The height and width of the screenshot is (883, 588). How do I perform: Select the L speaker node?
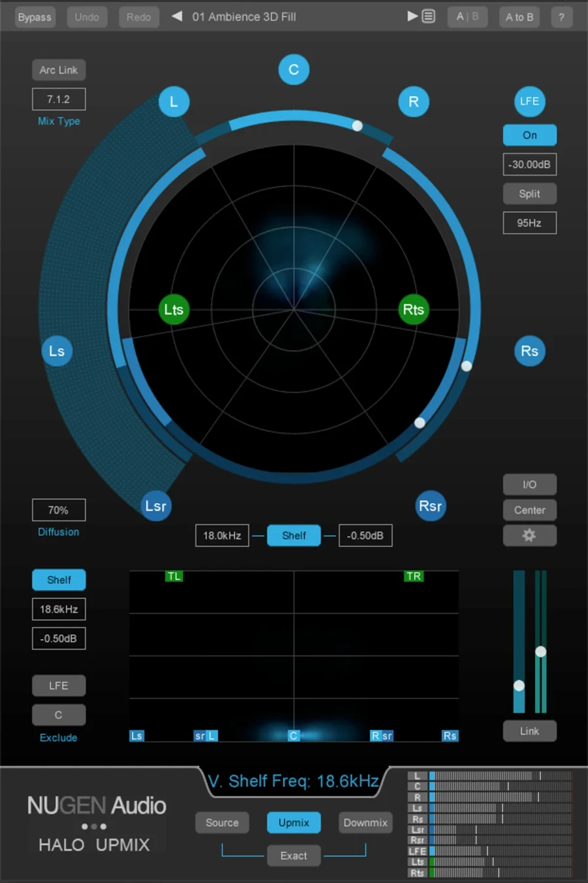point(174,101)
